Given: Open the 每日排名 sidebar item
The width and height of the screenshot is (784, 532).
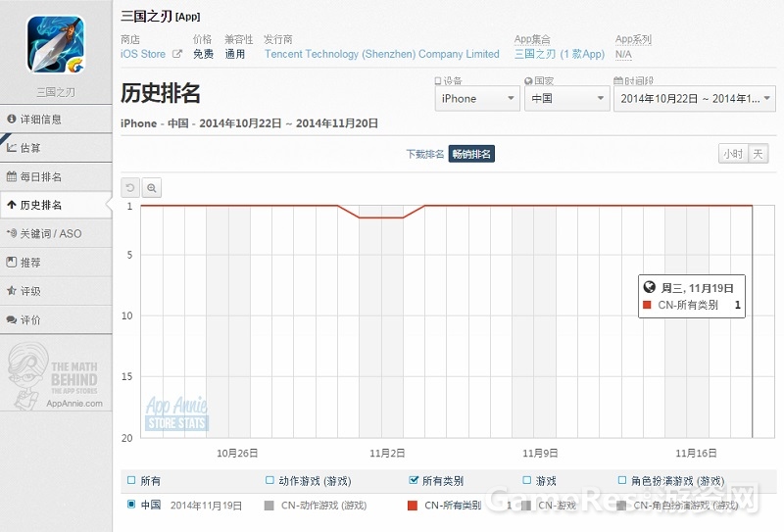Looking at the screenshot, I should pos(56,176).
